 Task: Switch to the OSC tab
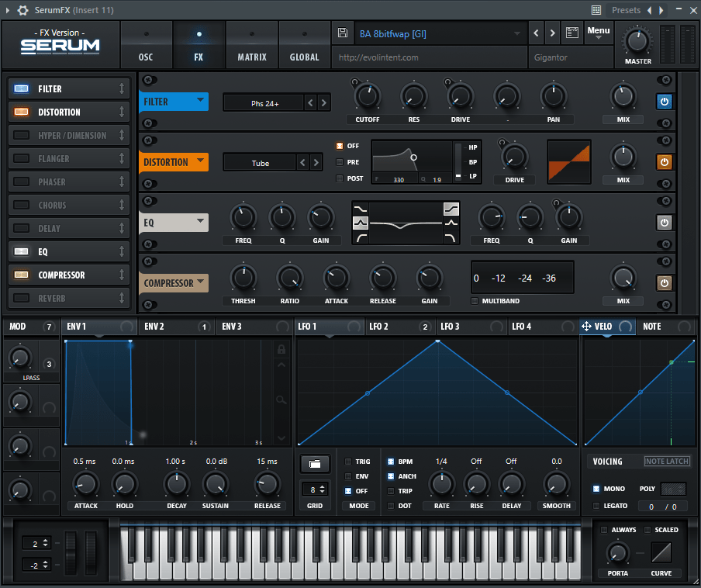point(146,46)
